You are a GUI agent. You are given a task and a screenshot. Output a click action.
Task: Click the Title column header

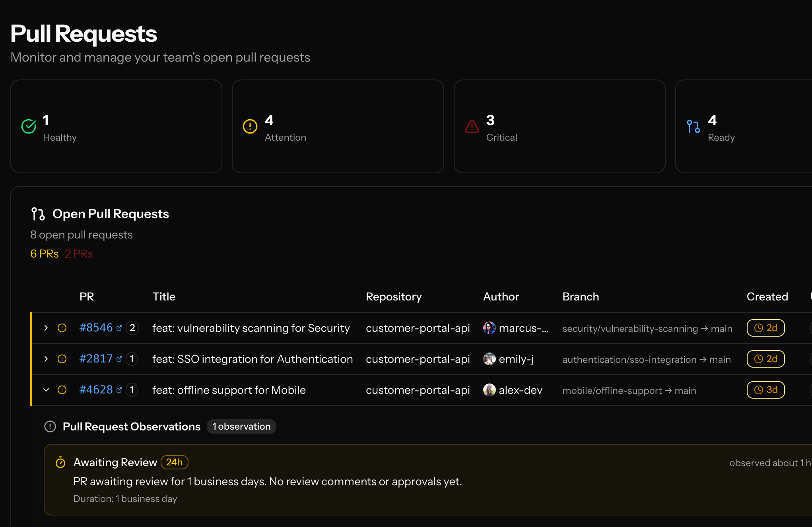(164, 296)
